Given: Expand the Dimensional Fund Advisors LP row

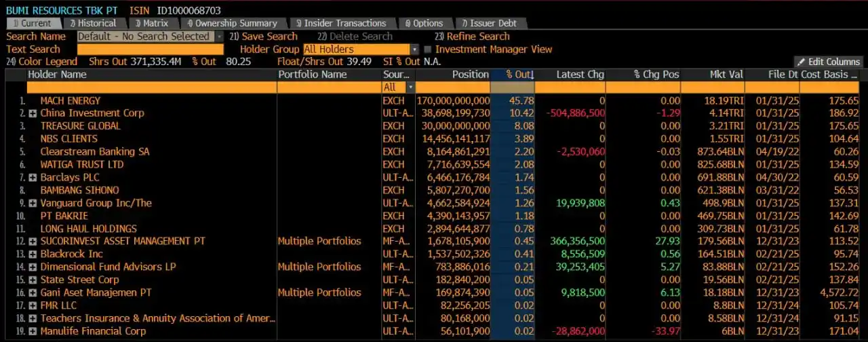Looking at the screenshot, I should point(33,267).
